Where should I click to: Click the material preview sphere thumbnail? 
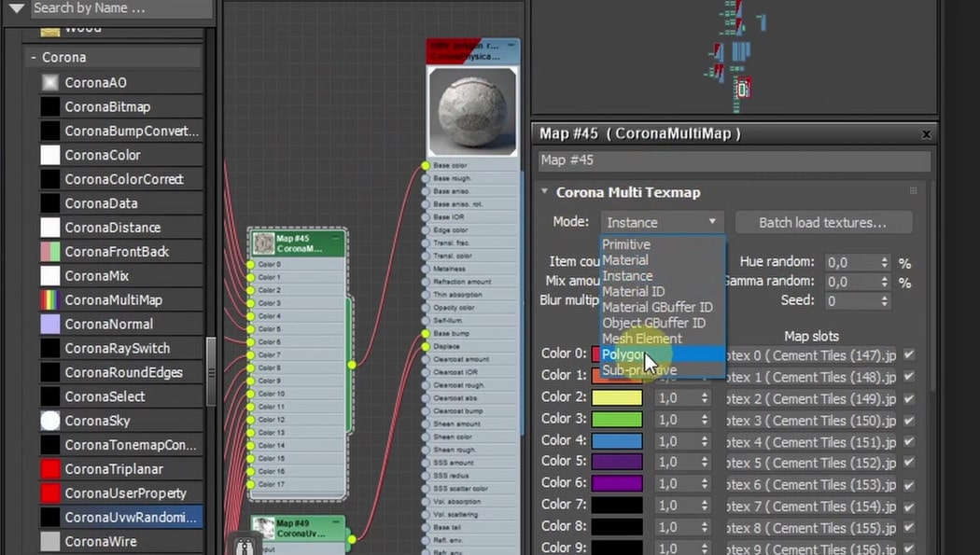473,111
